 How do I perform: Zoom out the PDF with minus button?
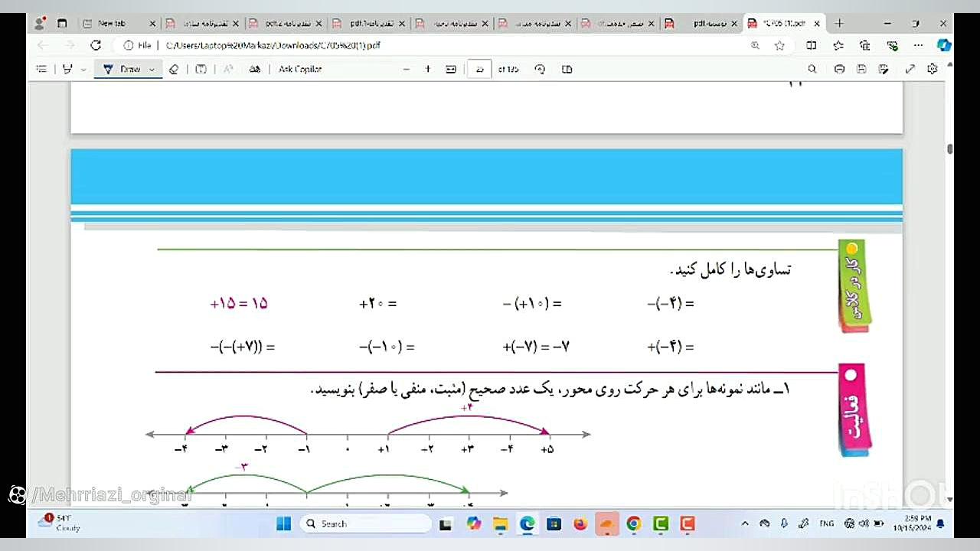click(407, 69)
